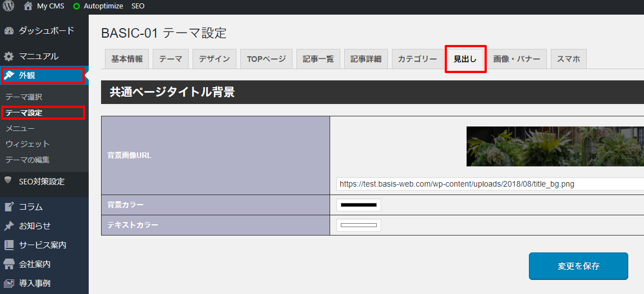Open the 背景カラー black color picker
644x294 pixels.
(x=359, y=205)
